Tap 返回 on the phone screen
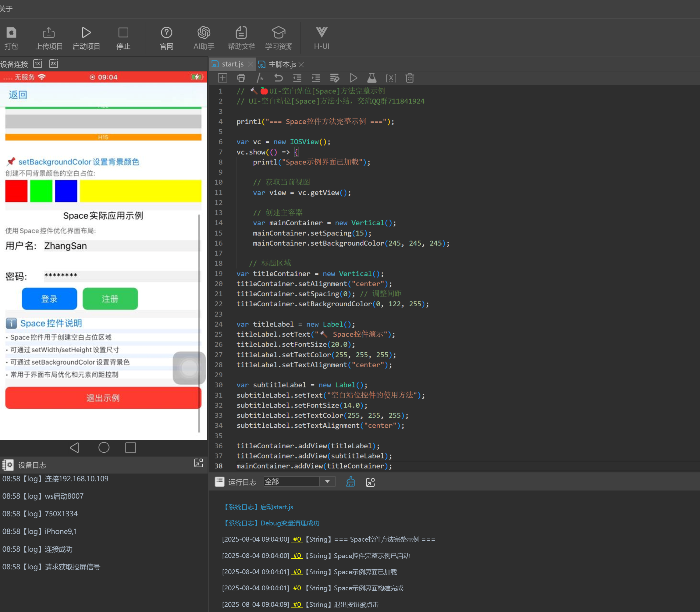Viewport: 700px width, 612px height. coord(18,94)
